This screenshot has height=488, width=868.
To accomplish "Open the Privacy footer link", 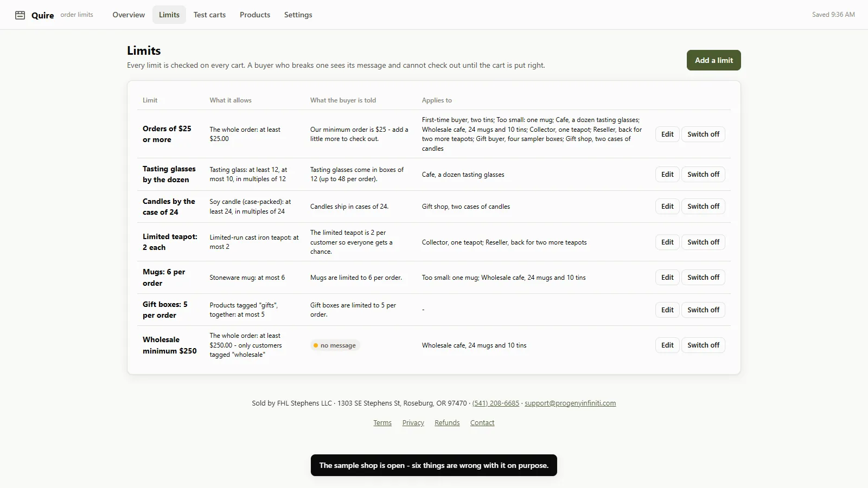I will (x=413, y=422).
